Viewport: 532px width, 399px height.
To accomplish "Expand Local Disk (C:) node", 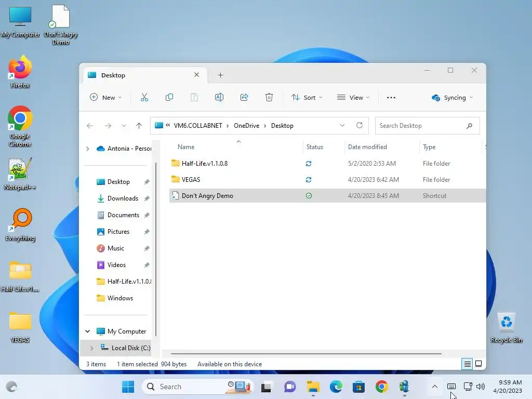I will 91,348.
